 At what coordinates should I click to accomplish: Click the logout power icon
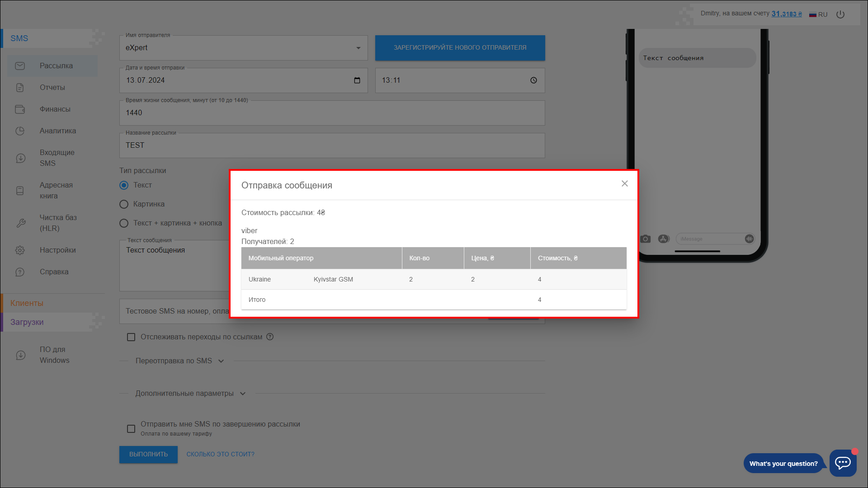(x=840, y=14)
